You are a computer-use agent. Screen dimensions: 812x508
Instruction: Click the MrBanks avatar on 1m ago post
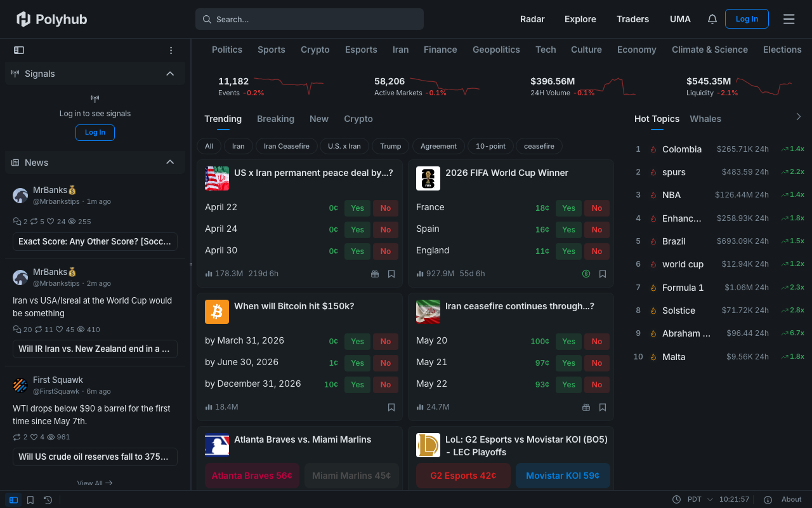[x=20, y=196]
